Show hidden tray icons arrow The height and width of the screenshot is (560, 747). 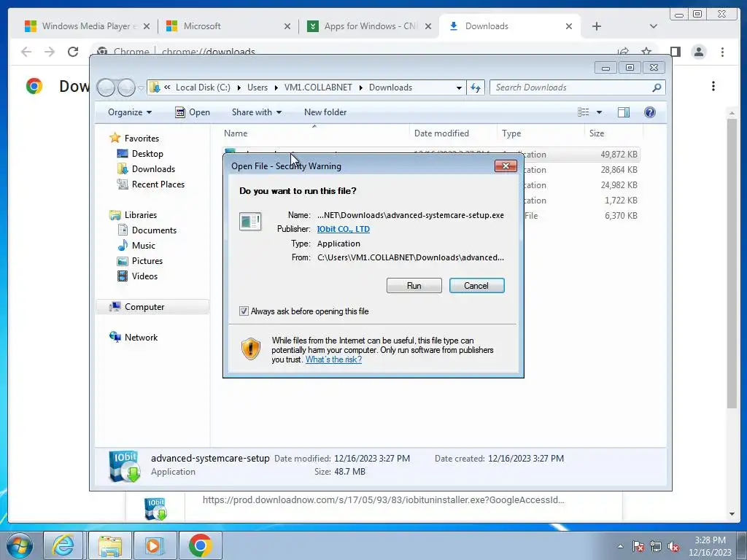(620, 546)
